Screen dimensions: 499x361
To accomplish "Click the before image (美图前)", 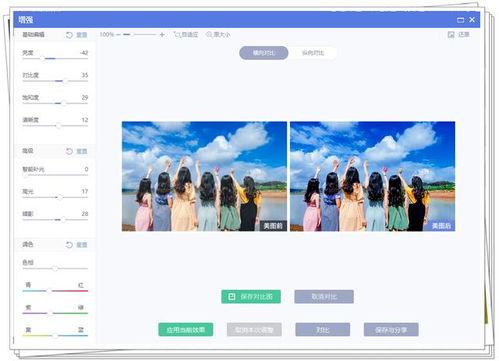I will pos(204,176).
